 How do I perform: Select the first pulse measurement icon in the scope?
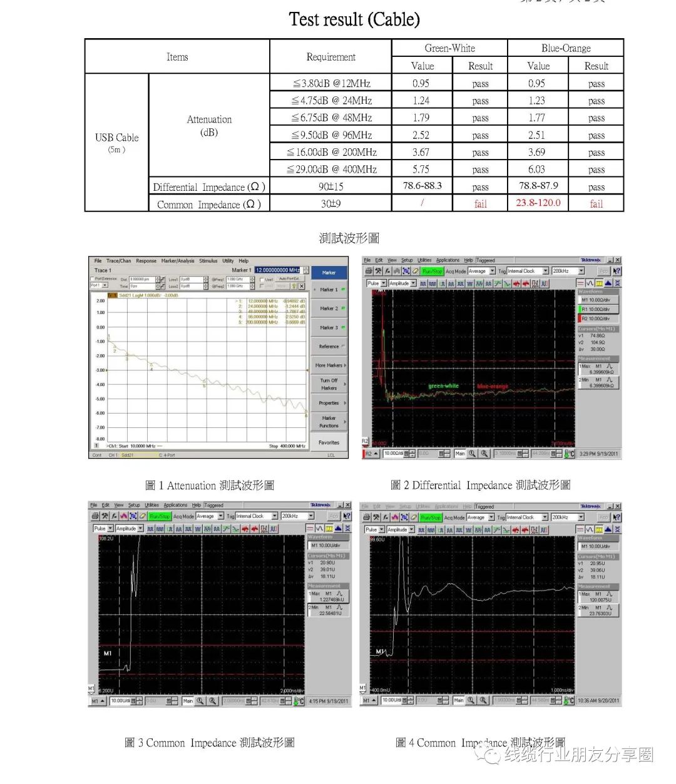(423, 282)
